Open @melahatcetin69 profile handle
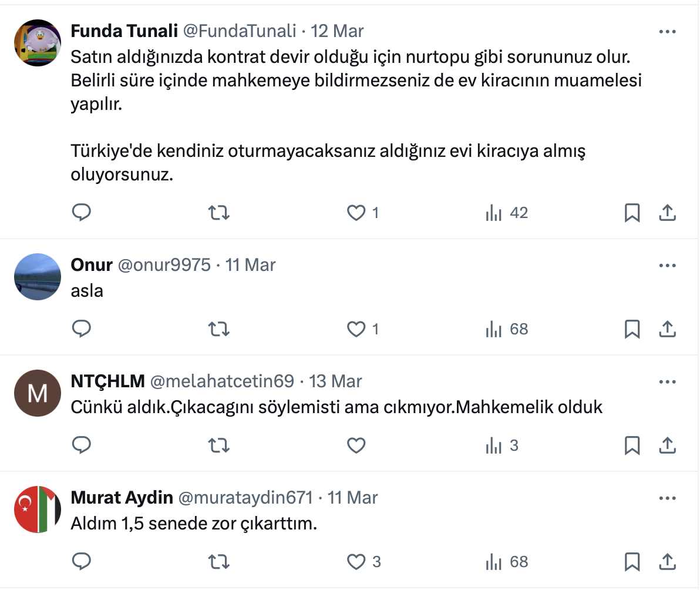This screenshot has width=700, height=590. tap(222, 381)
